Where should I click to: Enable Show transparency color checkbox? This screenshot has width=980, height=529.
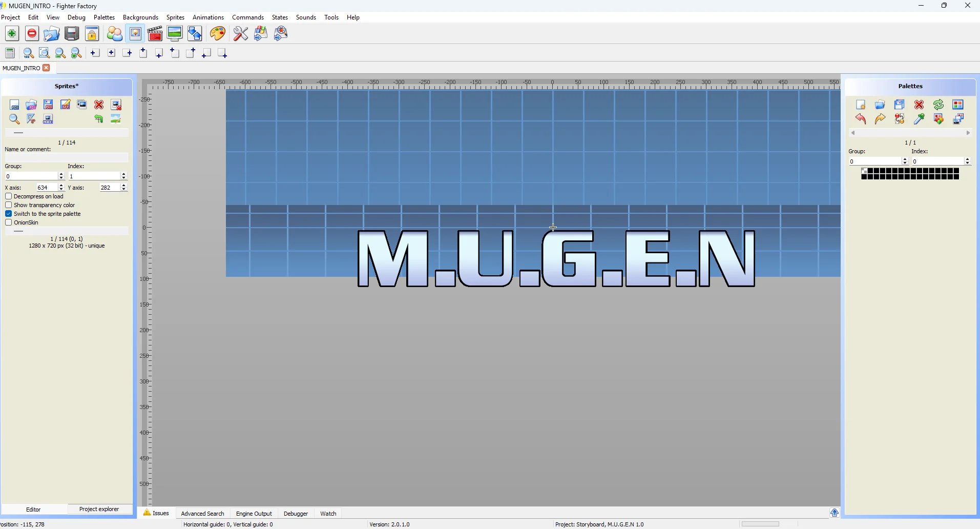coord(8,205)
